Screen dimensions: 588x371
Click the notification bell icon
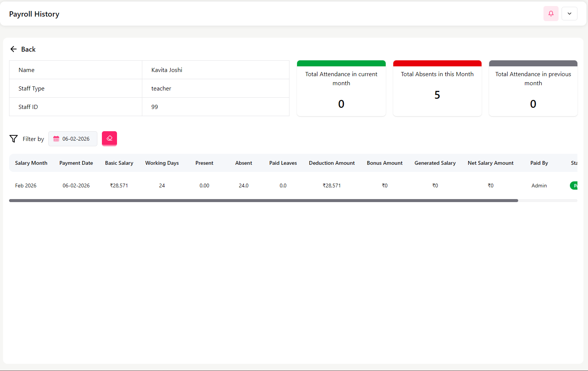click(551, 14)
